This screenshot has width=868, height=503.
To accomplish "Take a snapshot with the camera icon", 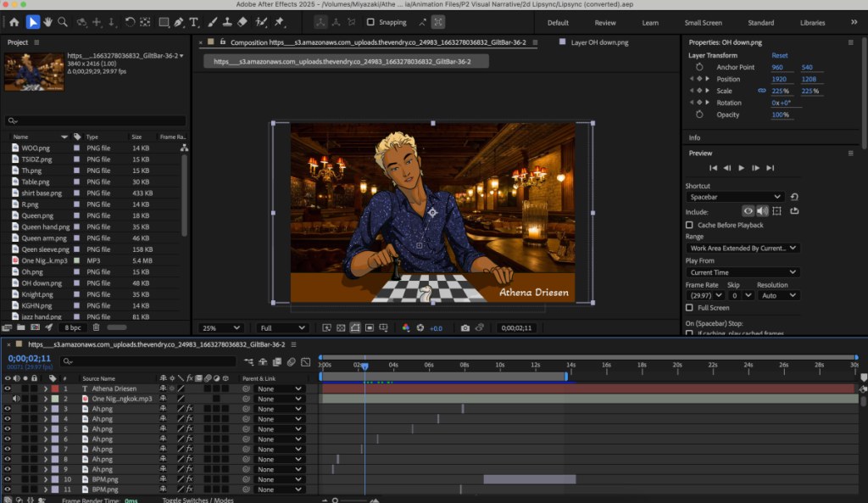I will tap(465, 327).
